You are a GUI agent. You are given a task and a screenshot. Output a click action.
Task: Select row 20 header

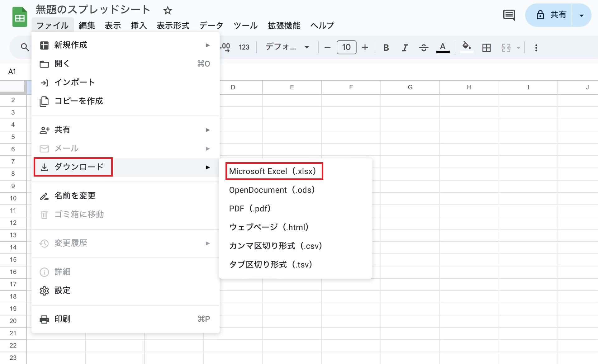tap(13, 321)
